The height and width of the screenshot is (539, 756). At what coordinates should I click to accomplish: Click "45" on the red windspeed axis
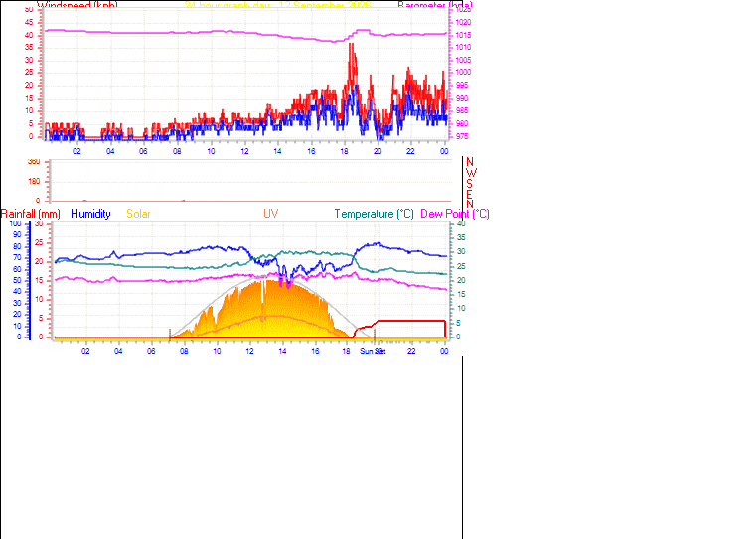tap(29, 22)
